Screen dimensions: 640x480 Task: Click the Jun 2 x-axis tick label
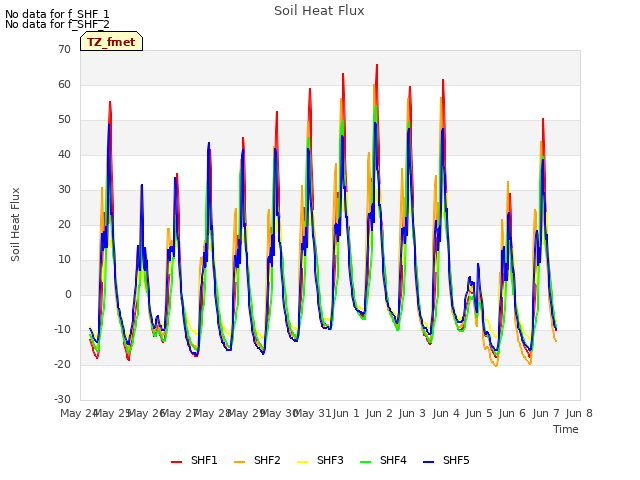379,413
